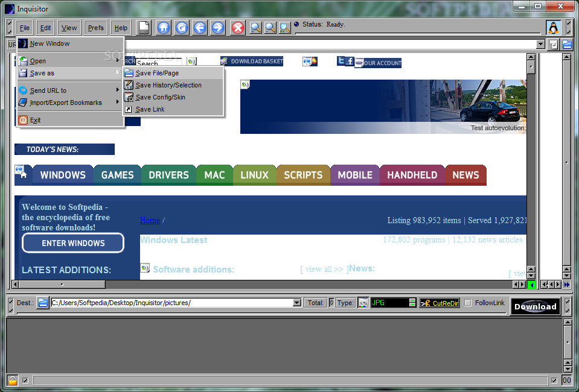
Task: Click the home icon left of WINDOWS tab
Action: [24, 175]
